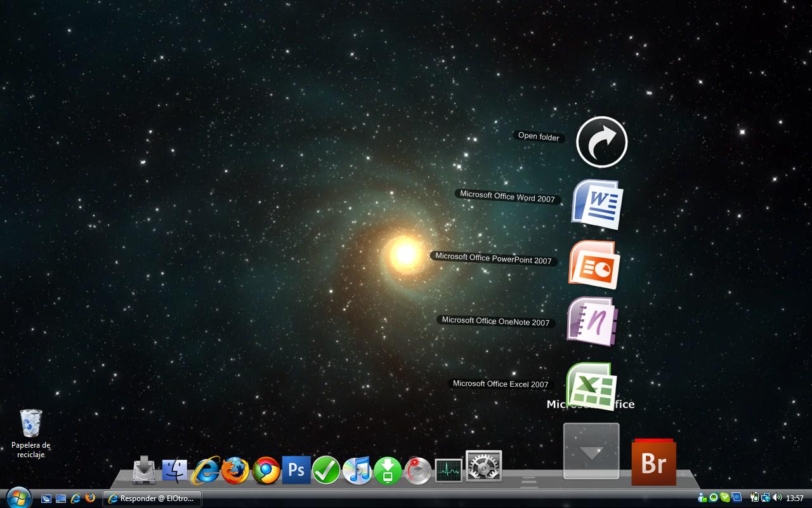Launch Firefox from the dock
Image resolution: width=812 pixels, height=508 pixels.
click(x=235, y=471)
